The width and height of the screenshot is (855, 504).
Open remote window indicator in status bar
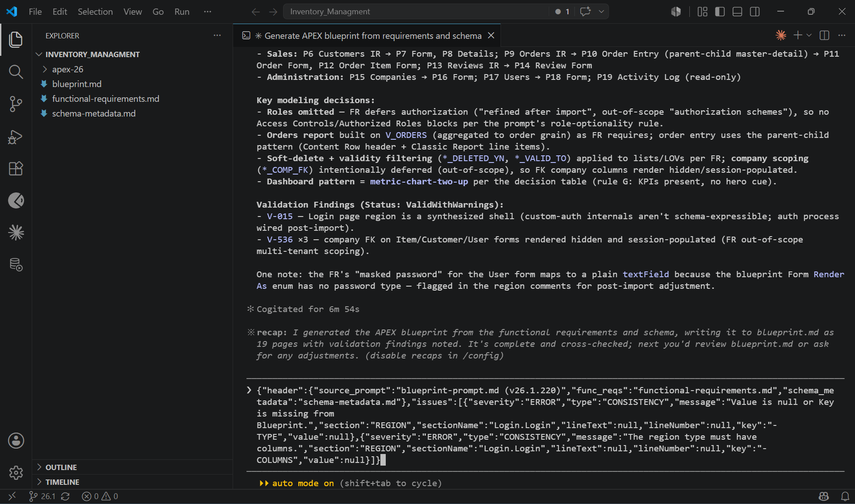(12, 496)
